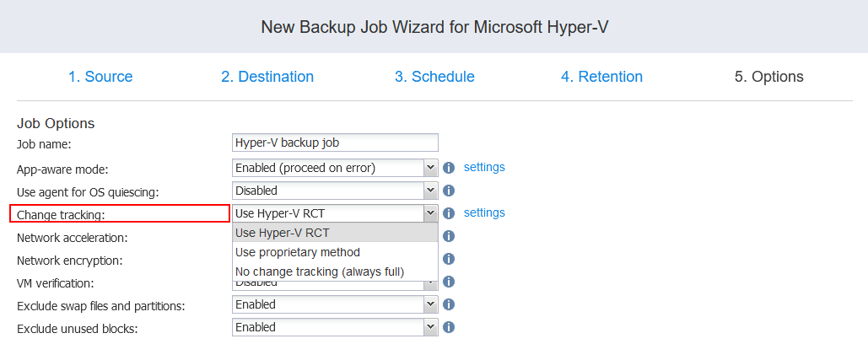
Task: Open settings link for App-aware mode
Action: [x=484, y=167]
